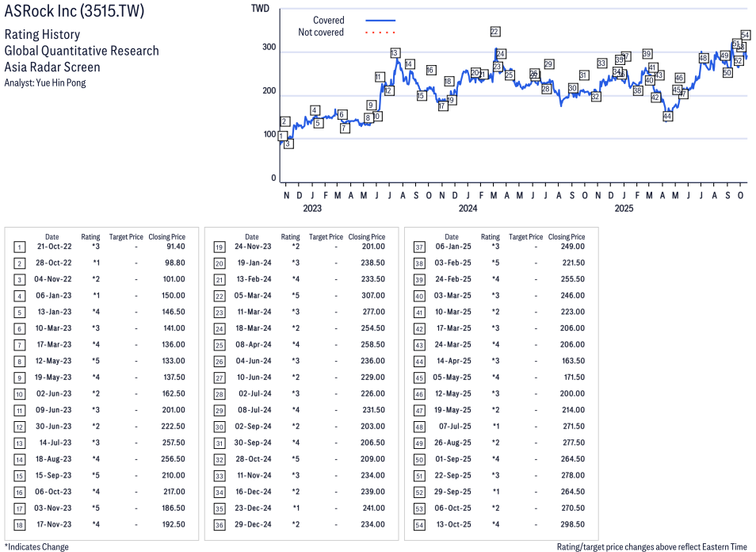Viewport: 756px width, 552px height.
Task: Click the blue Covered legend line swatch
Action: 380,21
